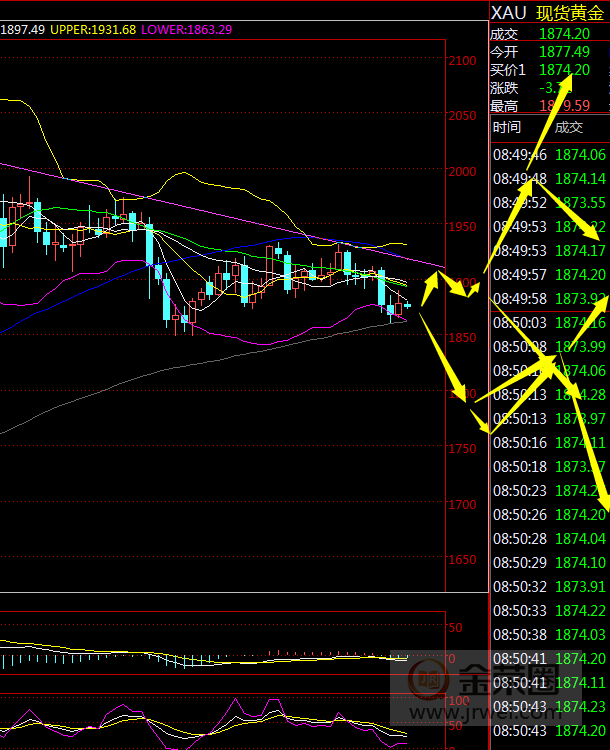Pick the 08:50:38 trade row

click(x=548, y=635)
